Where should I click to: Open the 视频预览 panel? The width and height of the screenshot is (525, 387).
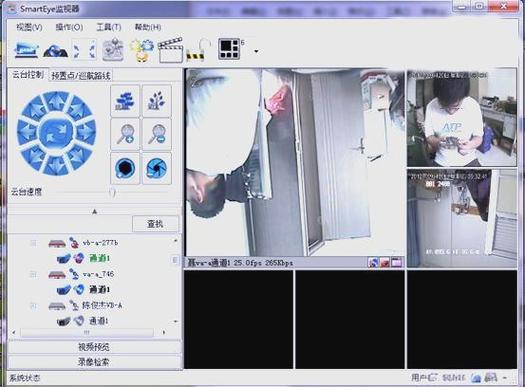click(94, 347)
